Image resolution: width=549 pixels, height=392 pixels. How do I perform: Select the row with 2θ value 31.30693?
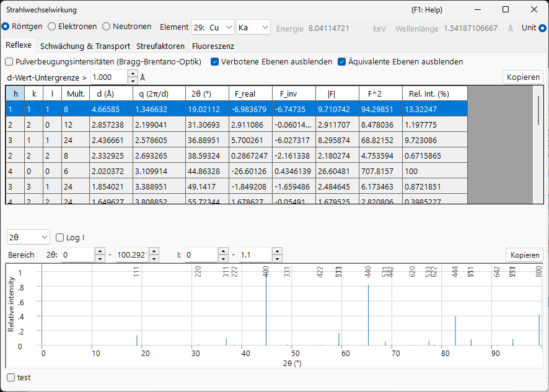237,124
